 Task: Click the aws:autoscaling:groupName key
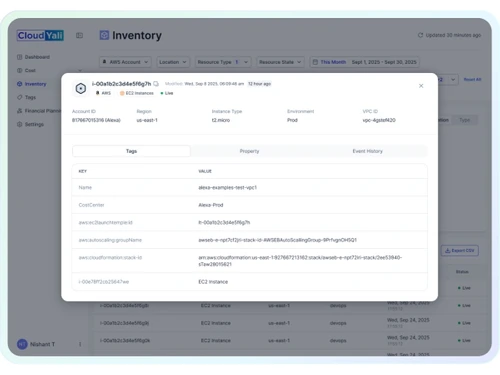point(110,240)
